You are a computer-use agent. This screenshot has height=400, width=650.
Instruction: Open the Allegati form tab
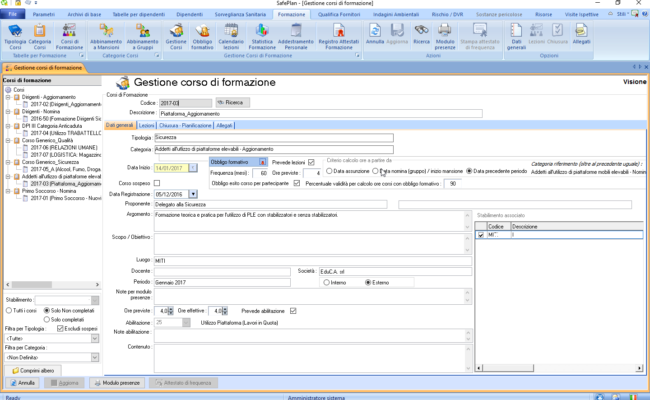(x=224, y=125)
